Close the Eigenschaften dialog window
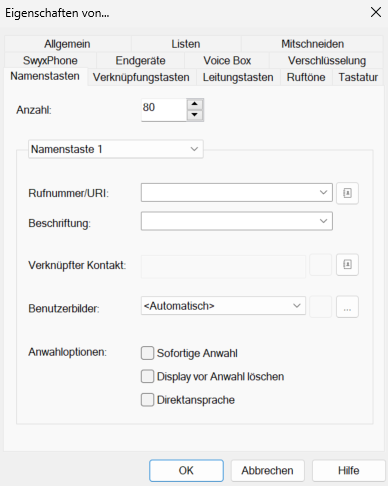The image size is (388, 486). [x=376, y=13]
